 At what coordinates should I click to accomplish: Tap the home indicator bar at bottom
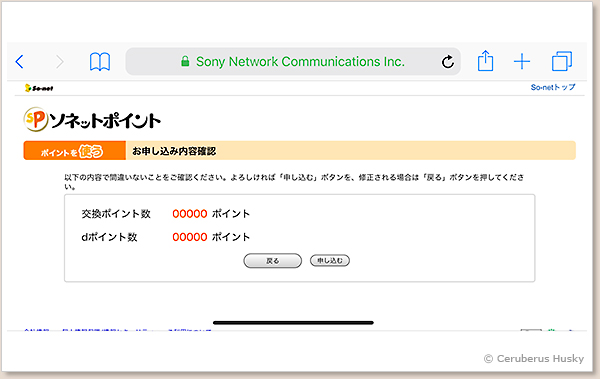coord(293,323)
